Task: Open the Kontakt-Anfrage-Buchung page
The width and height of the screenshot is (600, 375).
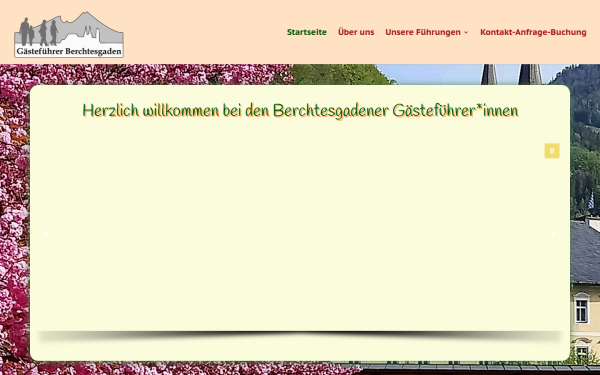Action: [533, 32]
